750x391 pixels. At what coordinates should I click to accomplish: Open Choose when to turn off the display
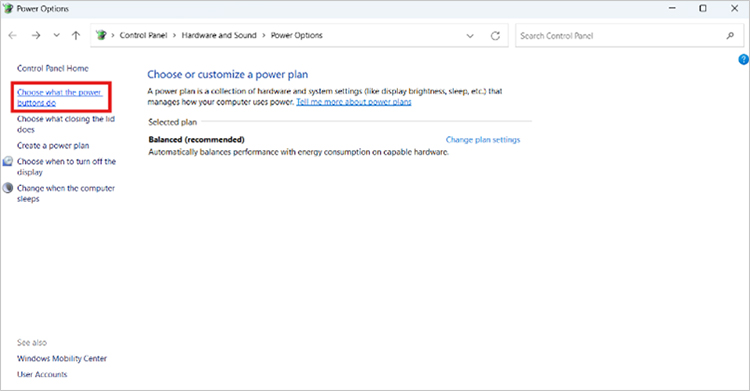66,167
